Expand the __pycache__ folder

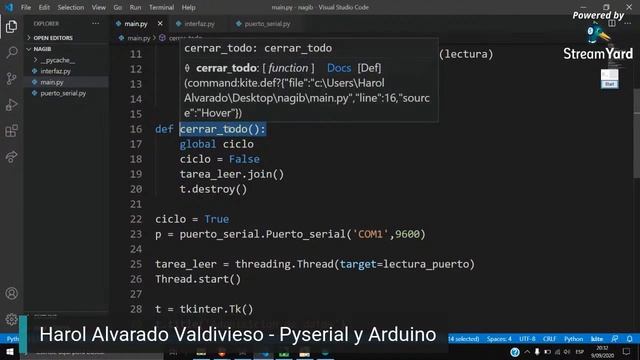click(x=66, y=60)
